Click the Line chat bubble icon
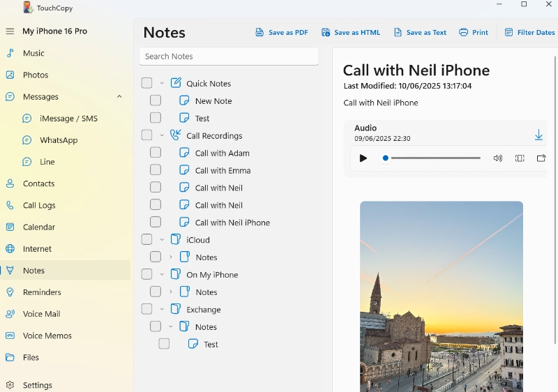Screen dimensions: 558x392 click(27, 162)
